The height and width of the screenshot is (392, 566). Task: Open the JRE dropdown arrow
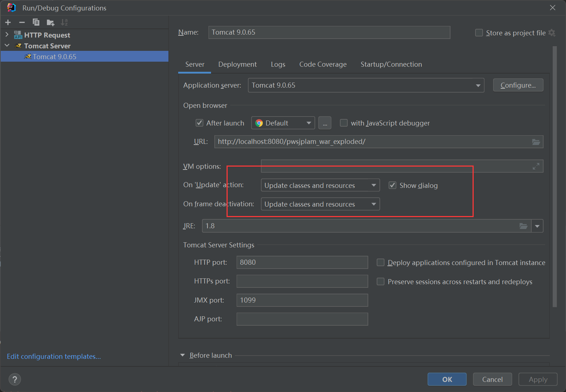(x=537, y=226)
